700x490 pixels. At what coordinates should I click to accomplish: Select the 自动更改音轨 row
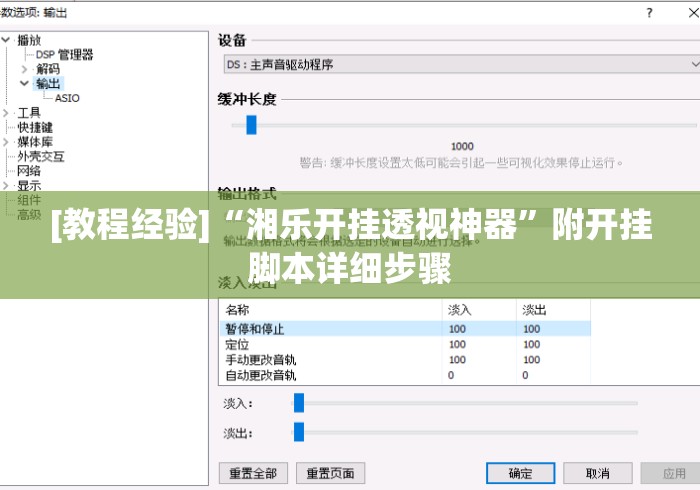point(405,375)
